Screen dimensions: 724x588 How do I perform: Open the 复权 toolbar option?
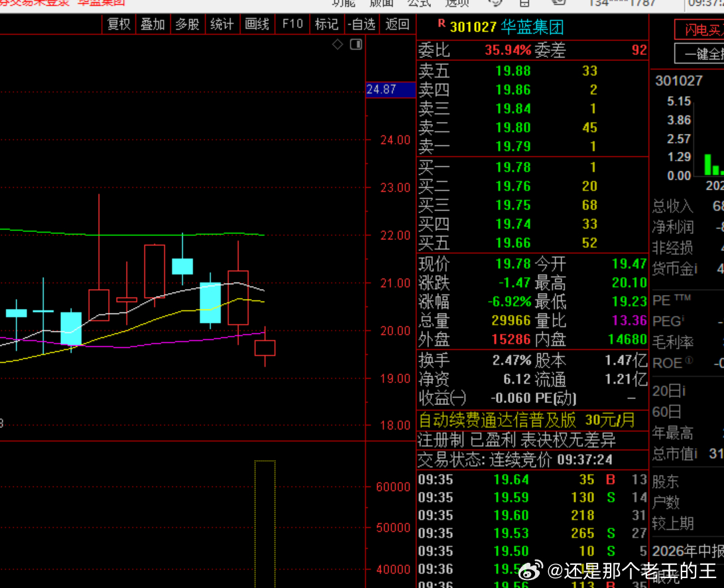(x=119, y=24)
